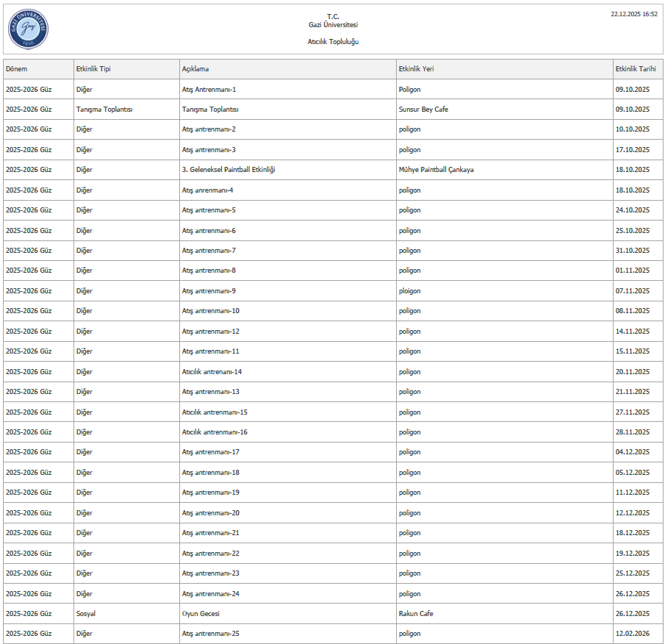Select the Etkinlik Tarihi column header
This screenshot has width=665, height=644.
tap(636, 69)
